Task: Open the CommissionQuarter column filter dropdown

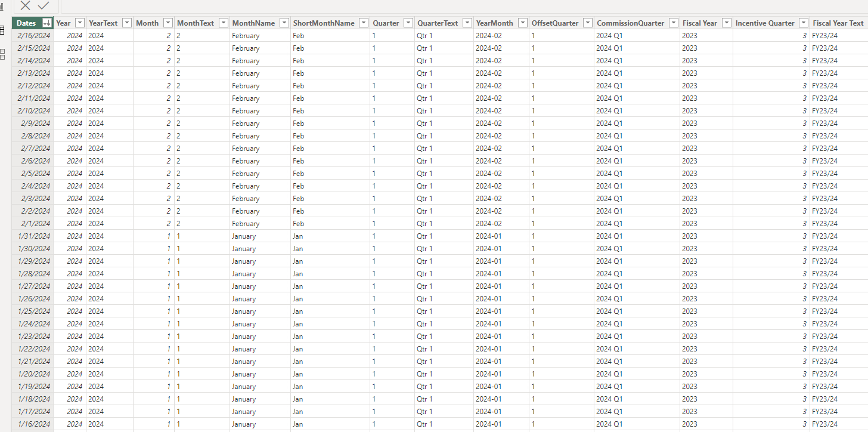Action: 673,23
